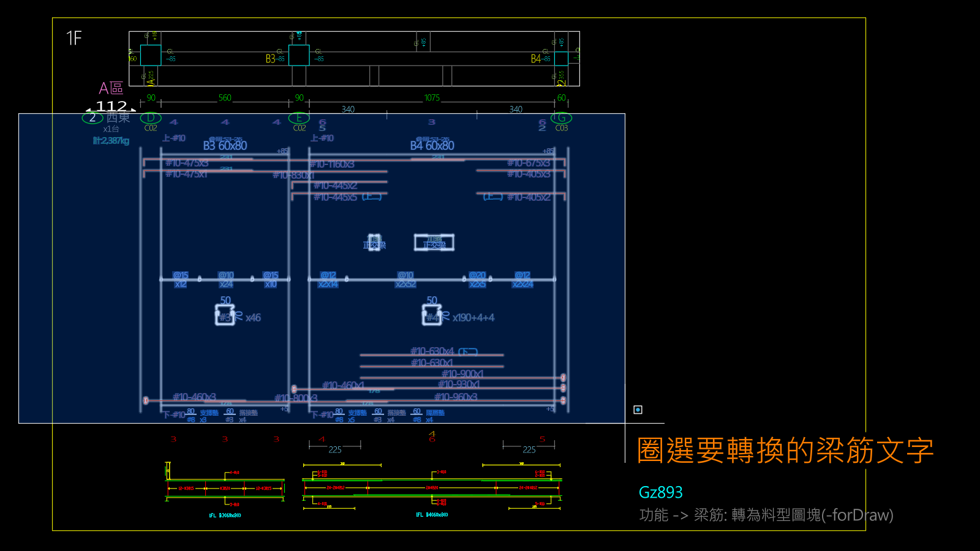Pick the #10-1160x3 rebar text
The height and width of the screenshot is (551, 980).
point(331,164)
